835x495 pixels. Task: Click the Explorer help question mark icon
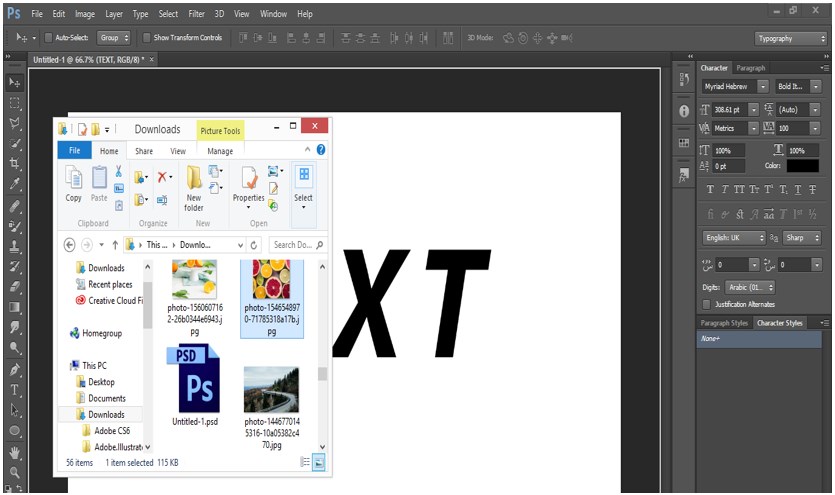[321, 150]
